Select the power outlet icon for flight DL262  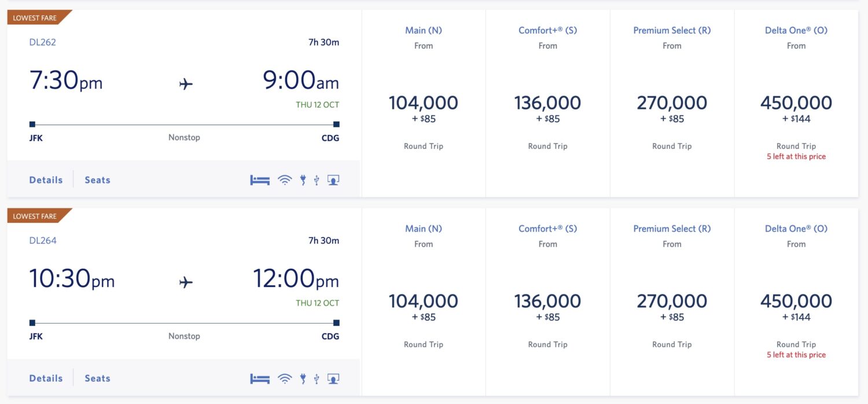pyautogui.click(x=302, y=179)
